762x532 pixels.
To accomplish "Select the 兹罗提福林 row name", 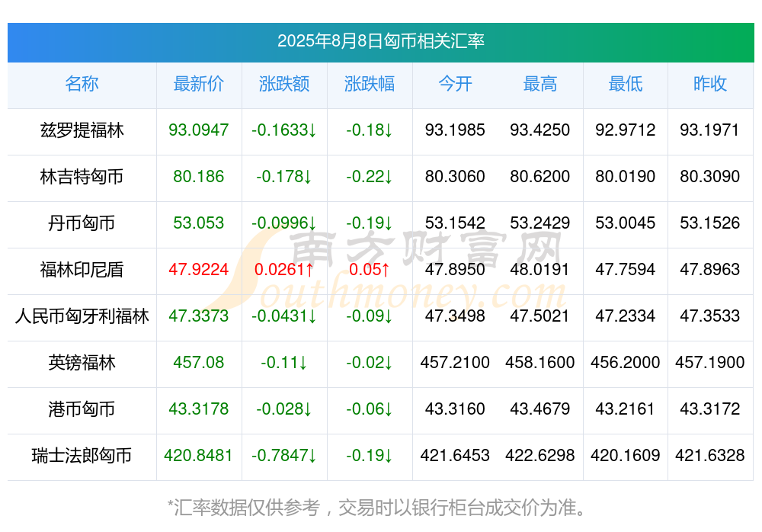I will coord(82,130).
